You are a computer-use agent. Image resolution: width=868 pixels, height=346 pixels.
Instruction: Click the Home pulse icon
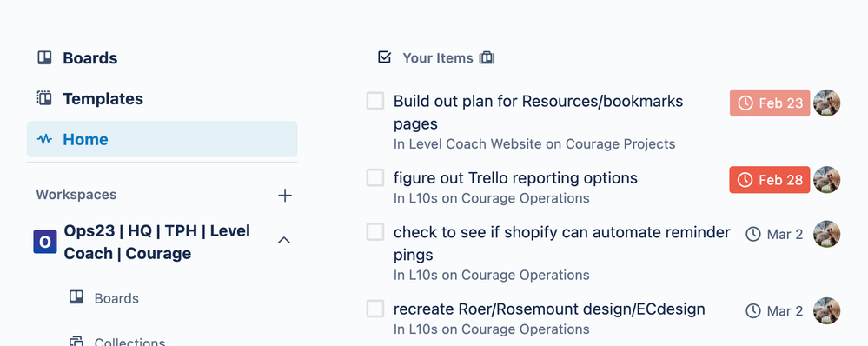44,139
